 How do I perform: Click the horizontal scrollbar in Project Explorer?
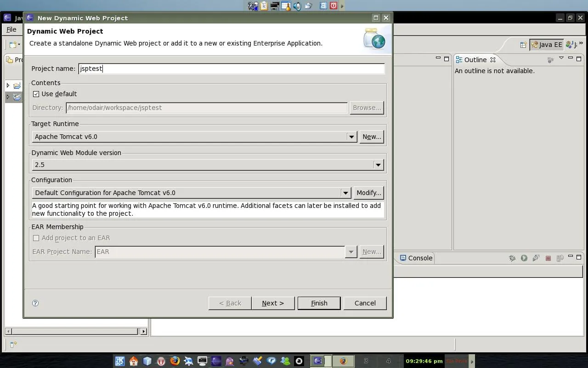[x=74, y=331]
